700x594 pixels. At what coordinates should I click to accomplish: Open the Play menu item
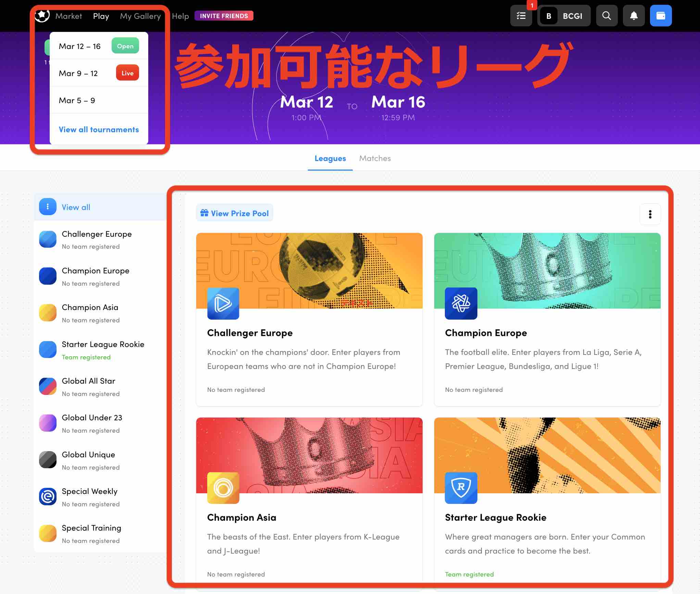click(x=101, y=16)
